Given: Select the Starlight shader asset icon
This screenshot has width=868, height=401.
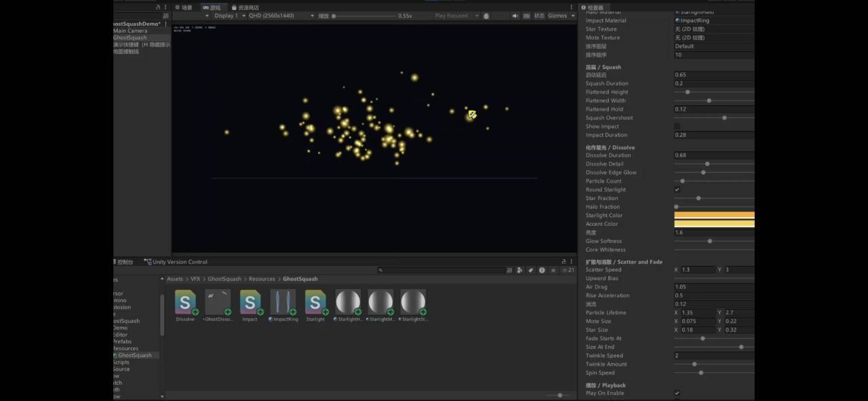Looking at the screenshot, I should (x=315, y=302).
